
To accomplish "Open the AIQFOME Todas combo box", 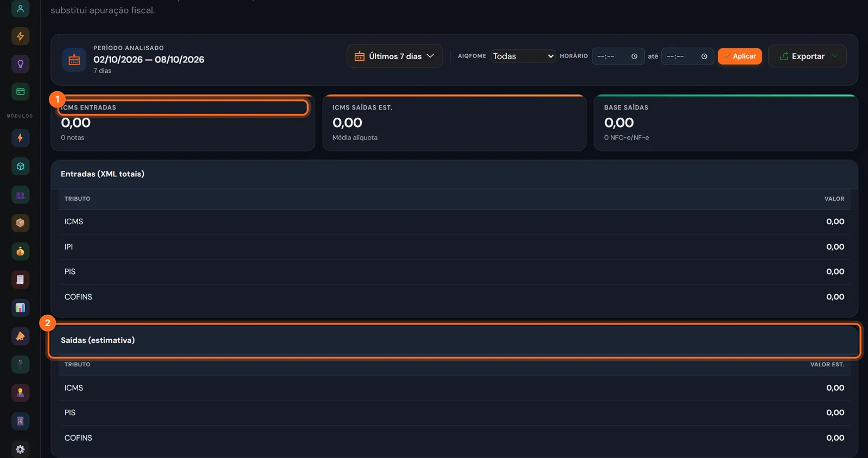I will point(523,56).
